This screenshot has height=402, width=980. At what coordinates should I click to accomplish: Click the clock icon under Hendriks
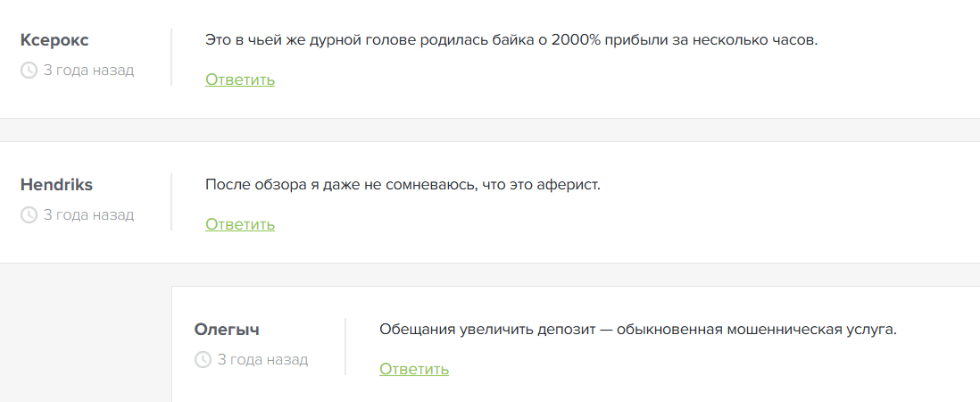click(x=29, y=214)
